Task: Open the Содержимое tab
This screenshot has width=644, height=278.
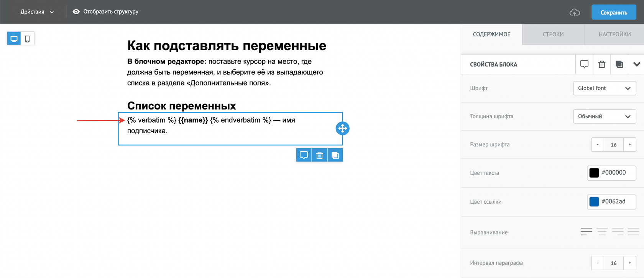Action: tap(491, 34)
